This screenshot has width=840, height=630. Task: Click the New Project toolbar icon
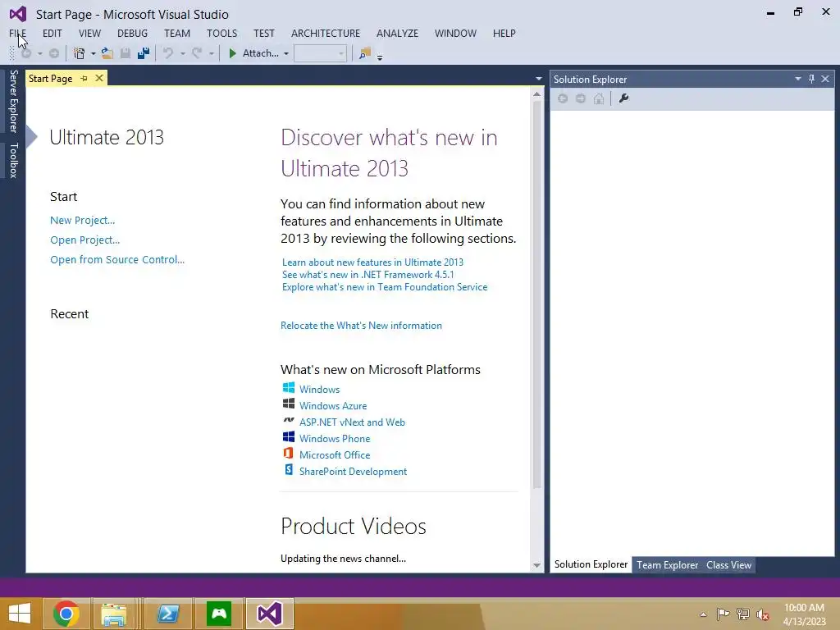[x=80, y=53]
